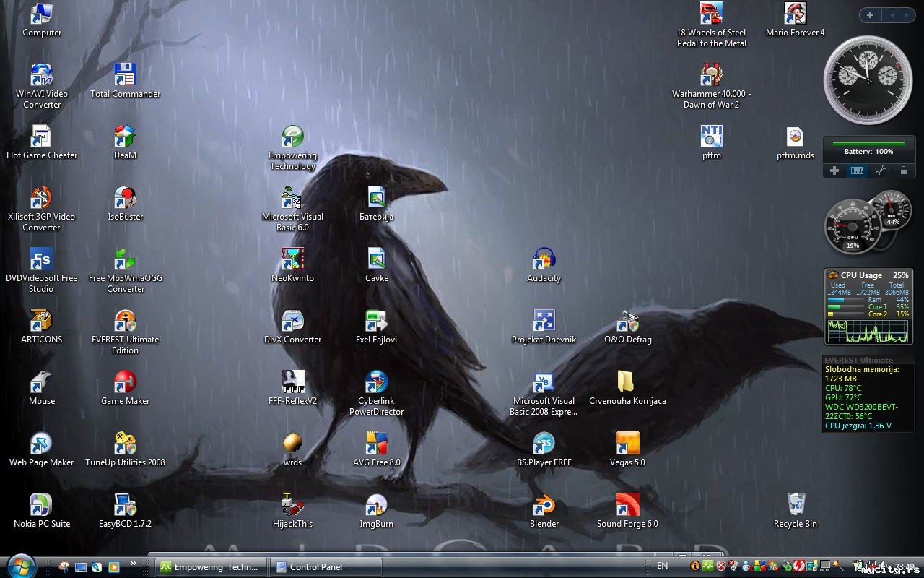Click the battery 100% level bar
The image size is (924, 578).
[869, 144]
